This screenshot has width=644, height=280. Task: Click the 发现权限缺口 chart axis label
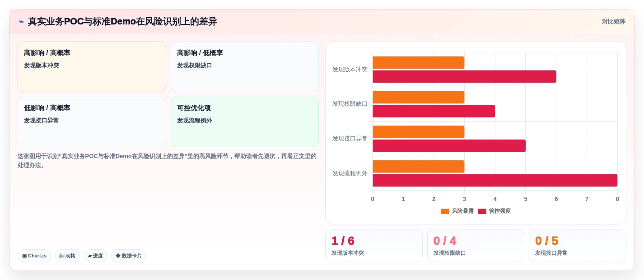(350, 104)
